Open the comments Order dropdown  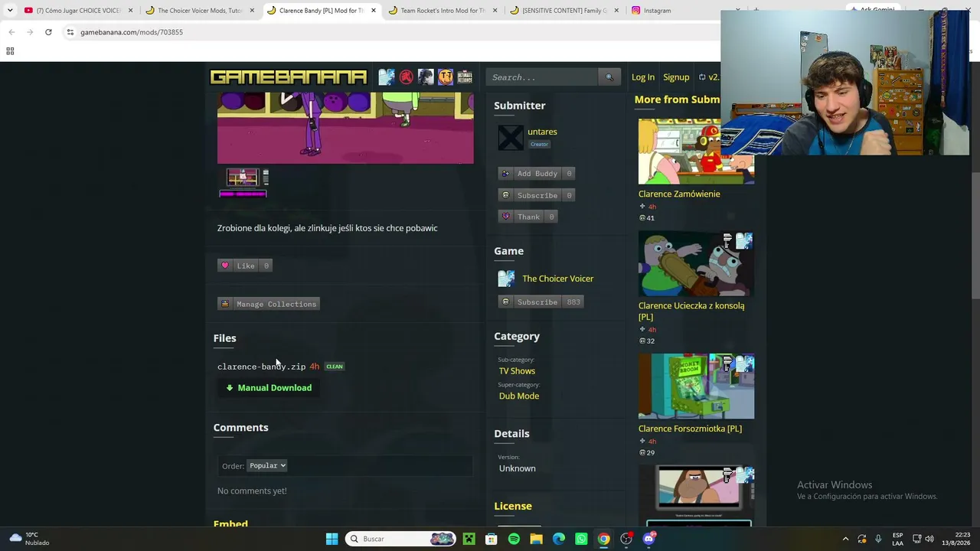pyautogui.click(x=267, y=465)
